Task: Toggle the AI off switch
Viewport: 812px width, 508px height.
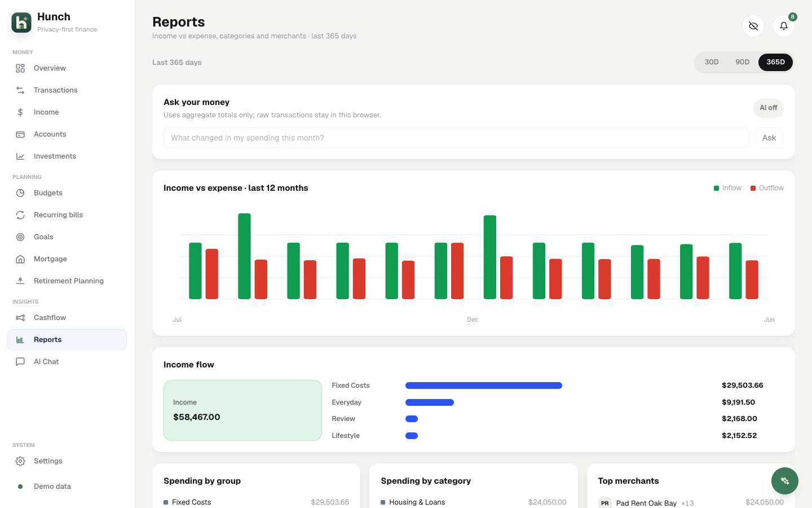Action: point(769,108)
